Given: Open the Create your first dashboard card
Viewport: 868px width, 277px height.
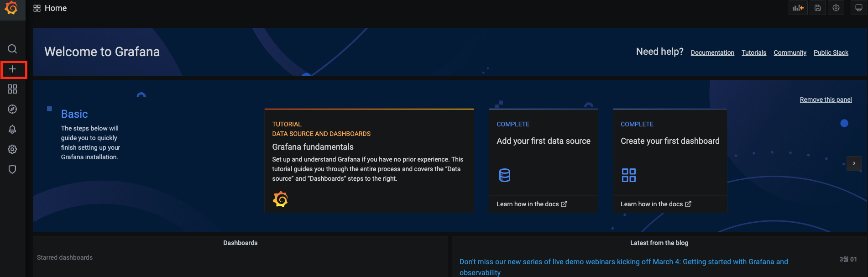Looking at the screenshot, I should tap(670, 161).
